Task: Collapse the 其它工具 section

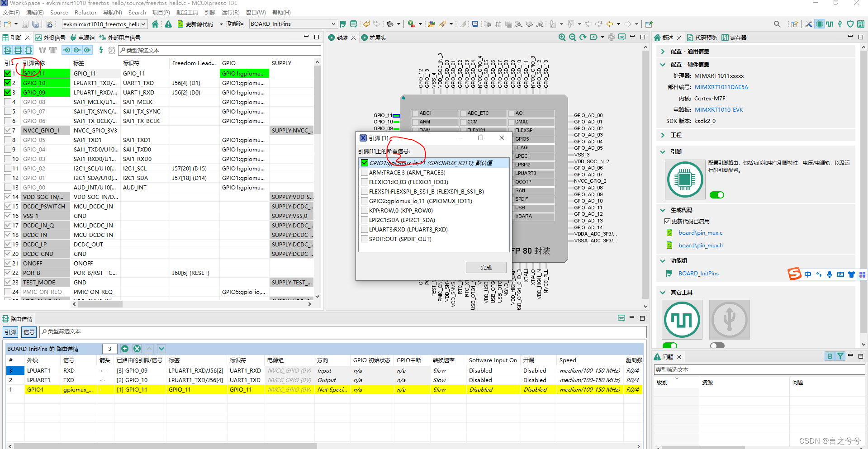Action: [663, 292]
